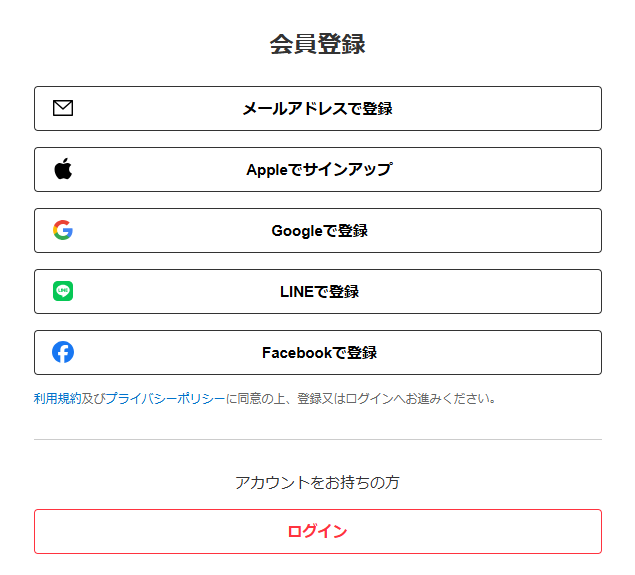Click the black Apple logo icon
This screenshot has width=635, height=575.
(x=63, y=169)
